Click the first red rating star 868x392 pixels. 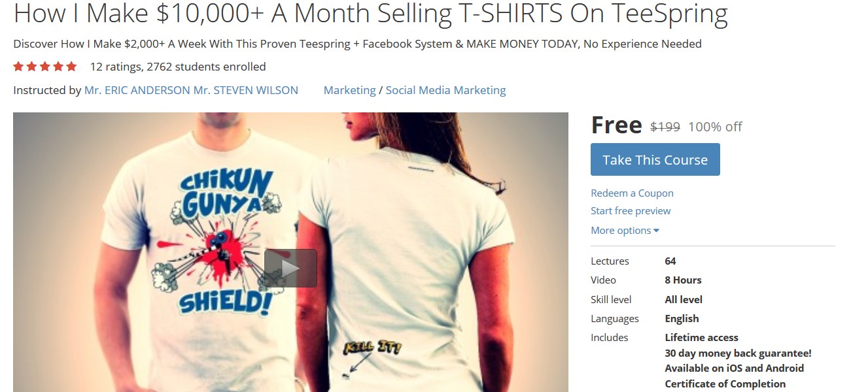(18, 66)
